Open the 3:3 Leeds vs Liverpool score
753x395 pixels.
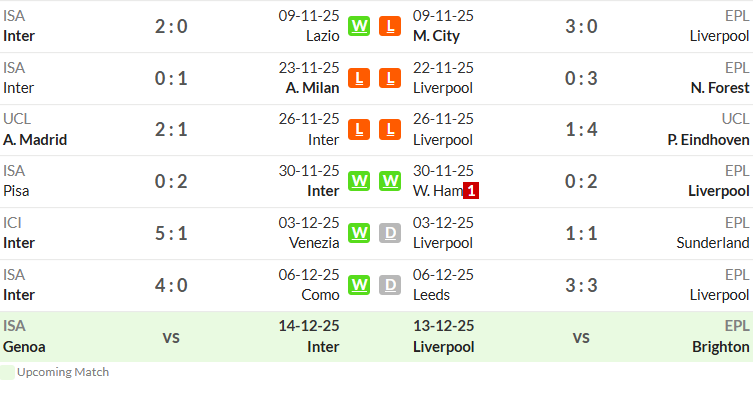(581, 285)
